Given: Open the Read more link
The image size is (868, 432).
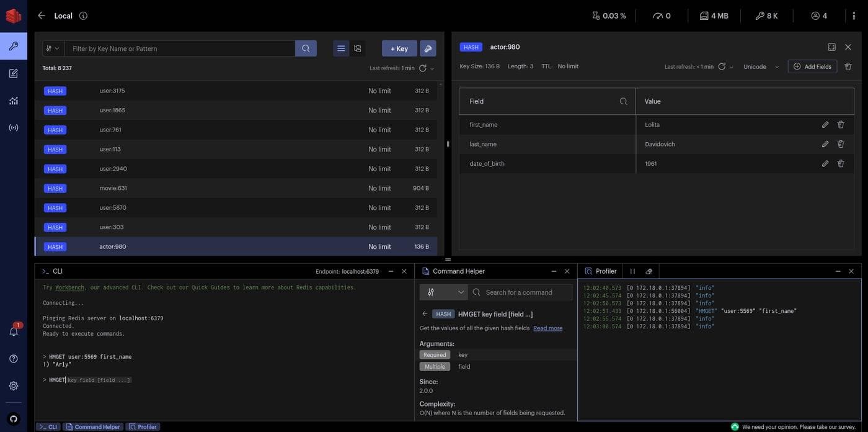Looking at the screenshot, I should 547,328.
